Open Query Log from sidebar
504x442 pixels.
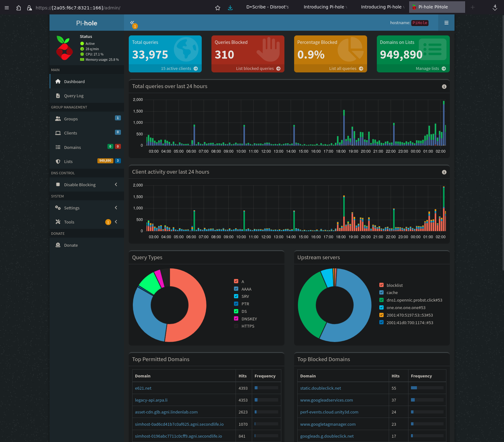pyautogui.click(x=87, y=96)
